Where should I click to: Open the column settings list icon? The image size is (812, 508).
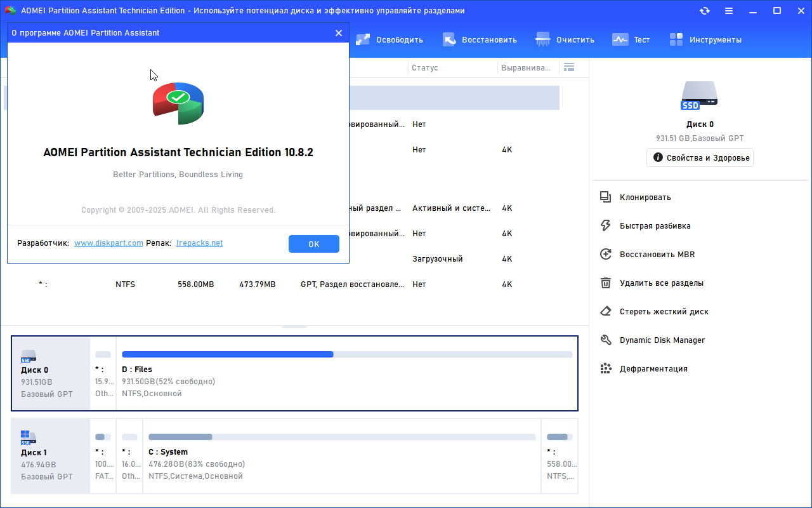point(568,67)
